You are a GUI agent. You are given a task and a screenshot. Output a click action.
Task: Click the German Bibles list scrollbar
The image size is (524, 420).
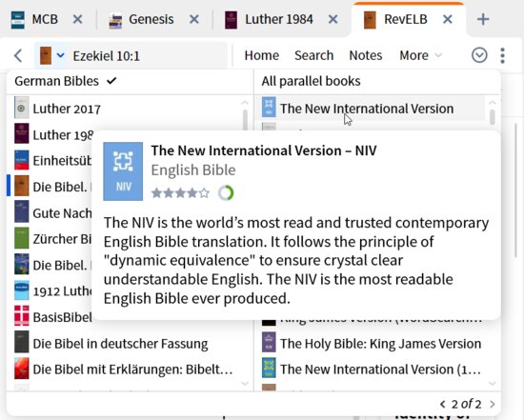[x=245, y=120]
